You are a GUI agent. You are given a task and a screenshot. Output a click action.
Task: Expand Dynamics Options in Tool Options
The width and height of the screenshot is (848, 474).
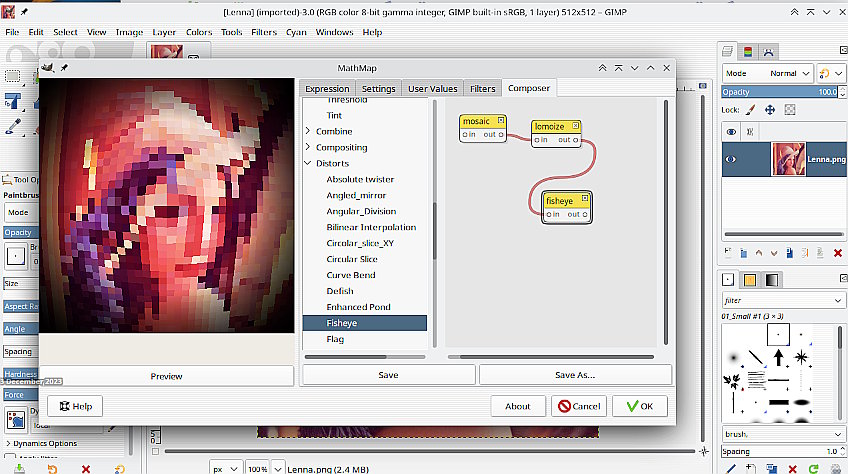[8, 443]
